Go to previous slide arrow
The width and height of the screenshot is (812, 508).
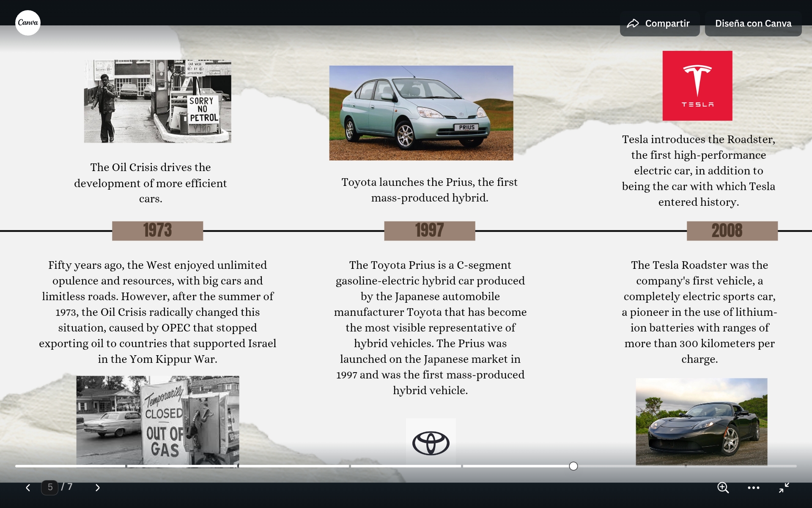(x=28, y=488)
